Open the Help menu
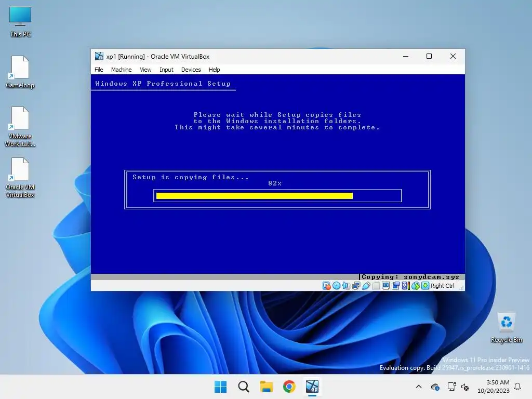Viewport: 532px width, 399px height. tap(214, 70)
